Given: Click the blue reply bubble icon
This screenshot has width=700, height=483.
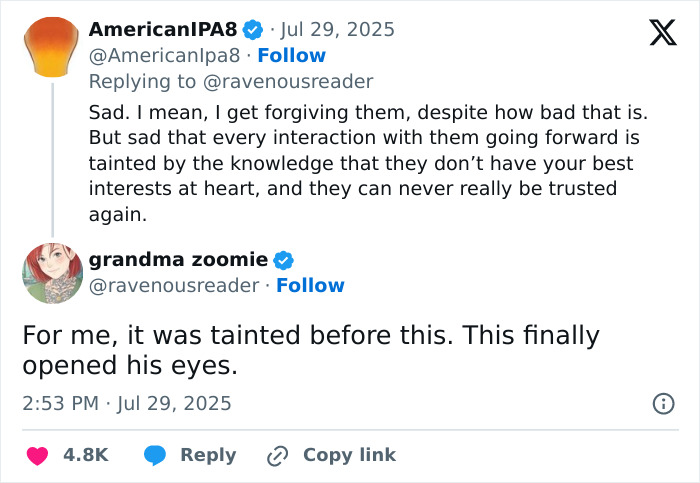Looking at the screenshot, I should coord(154,455).
